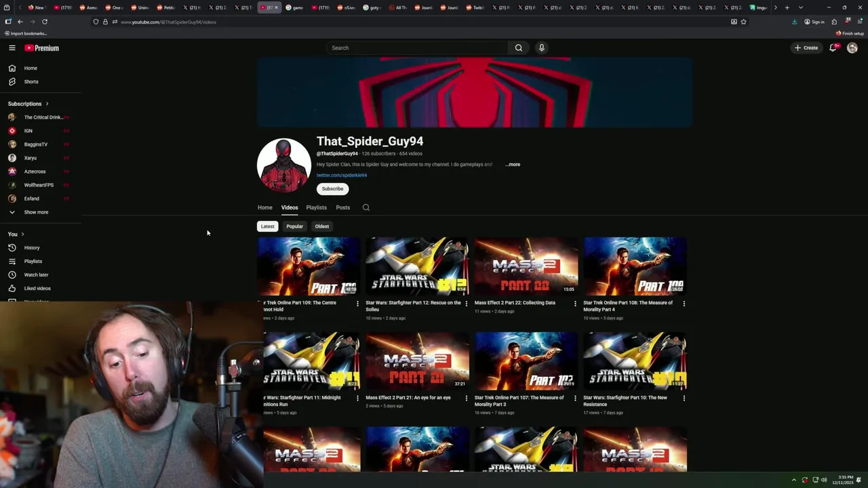
Task: Select the Latest filter chip
Action: click(268, 226)
